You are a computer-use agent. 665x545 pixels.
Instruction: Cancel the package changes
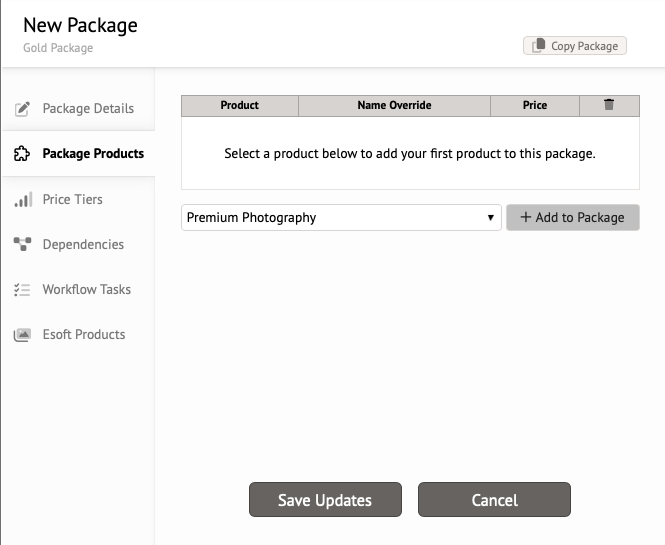[495, 500]
